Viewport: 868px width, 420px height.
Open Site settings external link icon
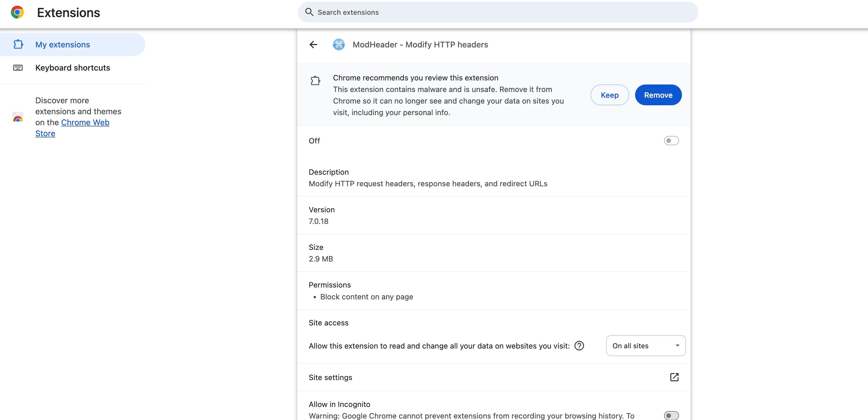coord(674,377)
